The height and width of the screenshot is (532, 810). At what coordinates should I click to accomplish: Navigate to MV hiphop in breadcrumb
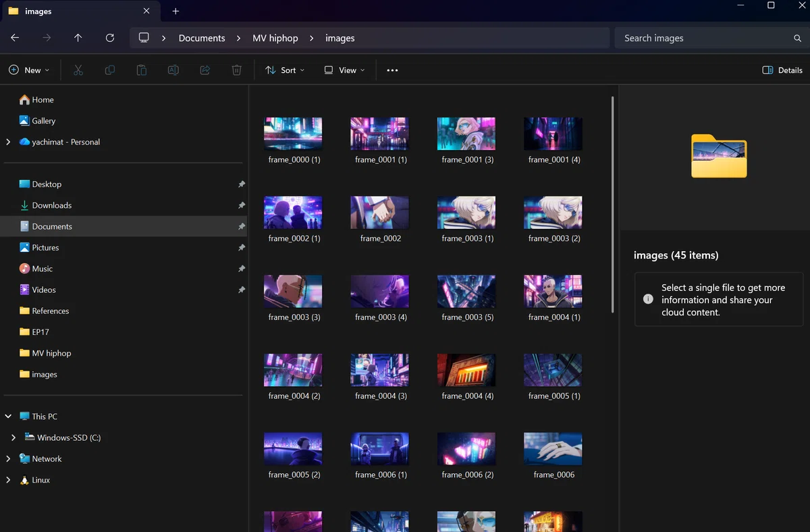click(275, 38)
